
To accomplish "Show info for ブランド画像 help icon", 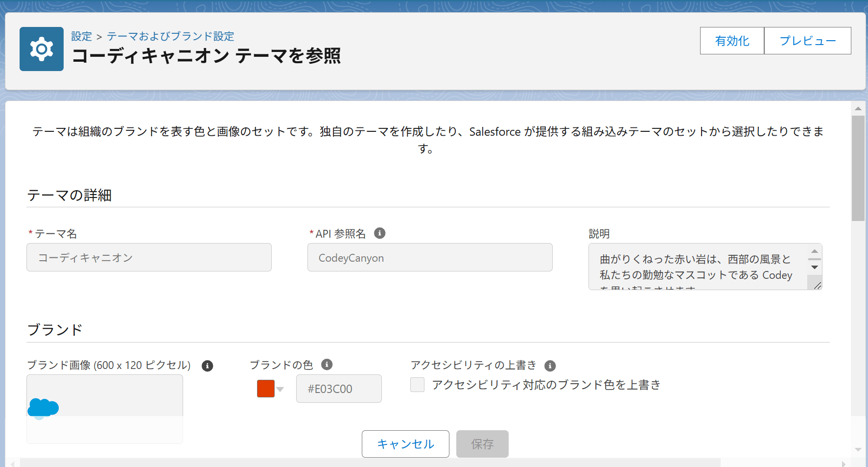I will tap(207, 366).
